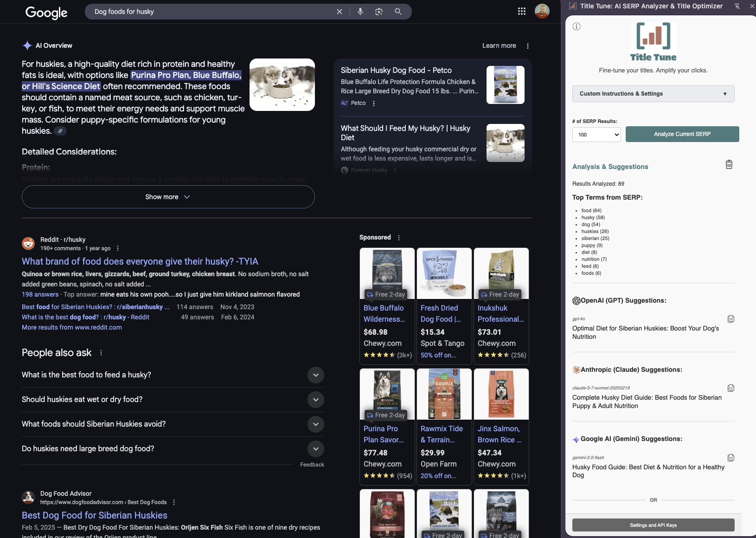Click the Reddit favicon

coord(28,243)
